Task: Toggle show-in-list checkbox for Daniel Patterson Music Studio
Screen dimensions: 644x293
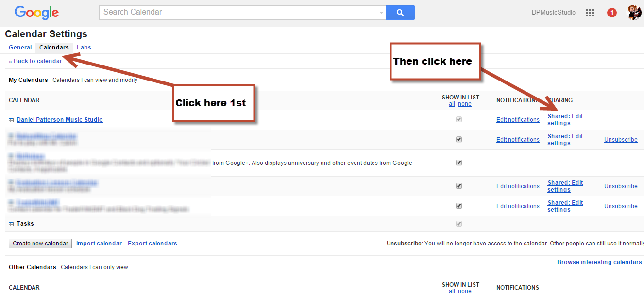Action: 459,119
